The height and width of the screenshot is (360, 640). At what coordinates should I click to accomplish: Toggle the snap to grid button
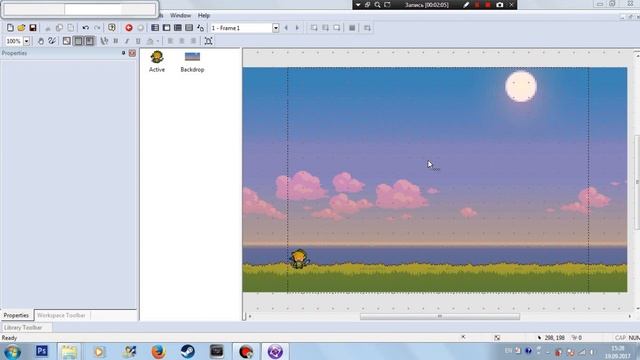pos(89,41)
